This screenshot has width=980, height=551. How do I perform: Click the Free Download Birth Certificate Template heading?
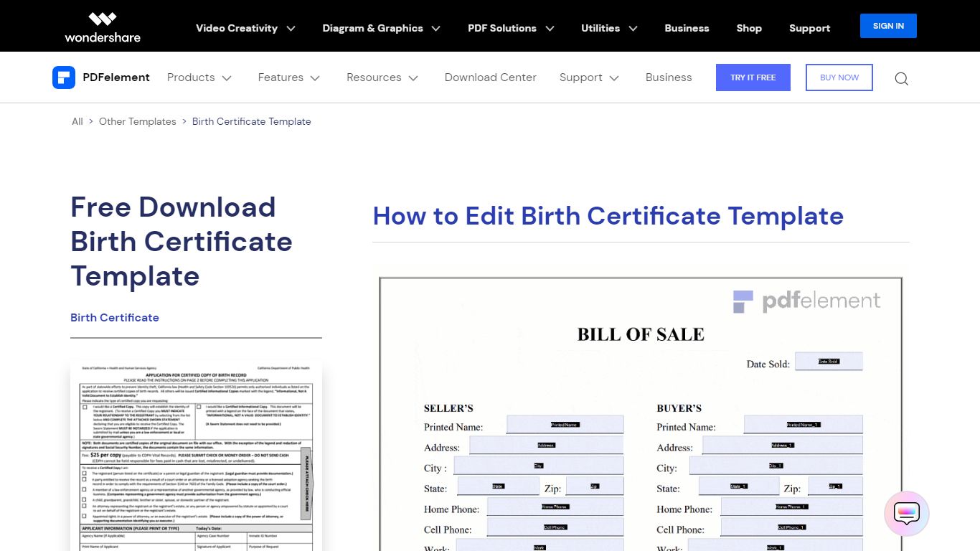tap(182, 242)
